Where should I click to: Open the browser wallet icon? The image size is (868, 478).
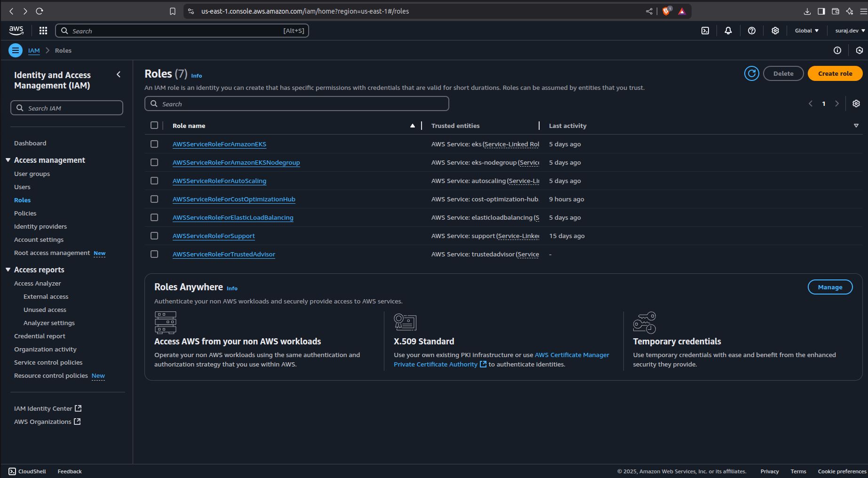[x=836, y=11]
